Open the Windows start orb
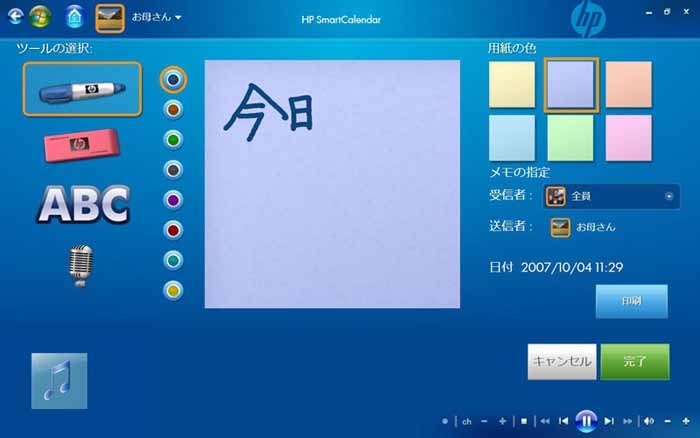The image size is (700, 438). click(40, 17)
